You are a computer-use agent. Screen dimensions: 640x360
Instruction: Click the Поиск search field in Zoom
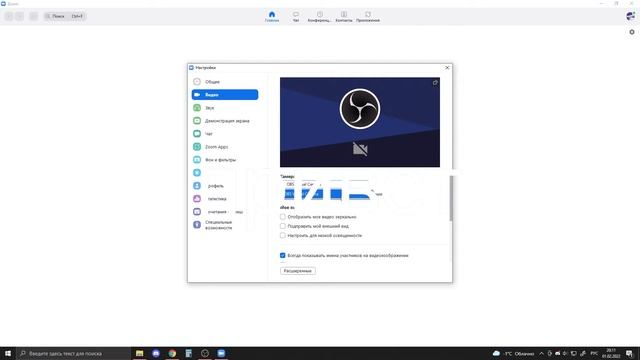click(65, 16)
